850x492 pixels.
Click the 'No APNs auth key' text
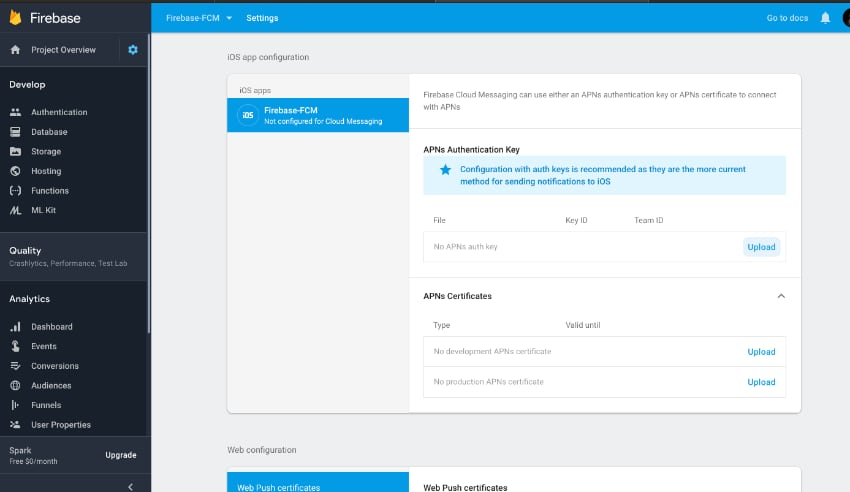tap(465, 247)
